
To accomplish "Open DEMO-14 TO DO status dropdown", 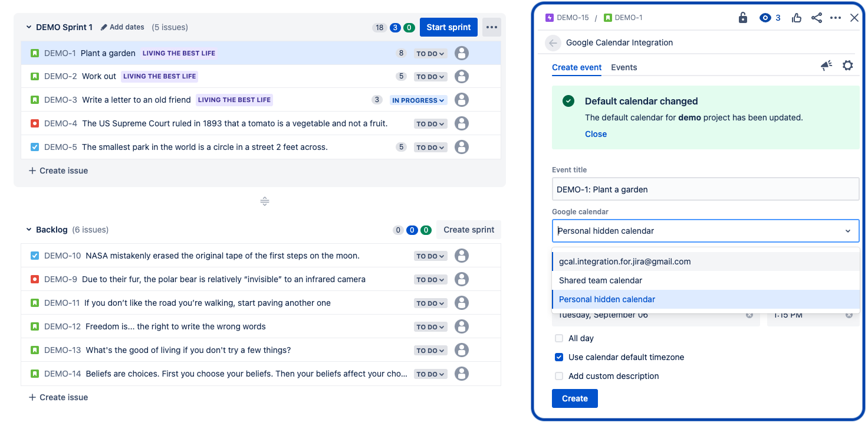I will pos(430,374).
